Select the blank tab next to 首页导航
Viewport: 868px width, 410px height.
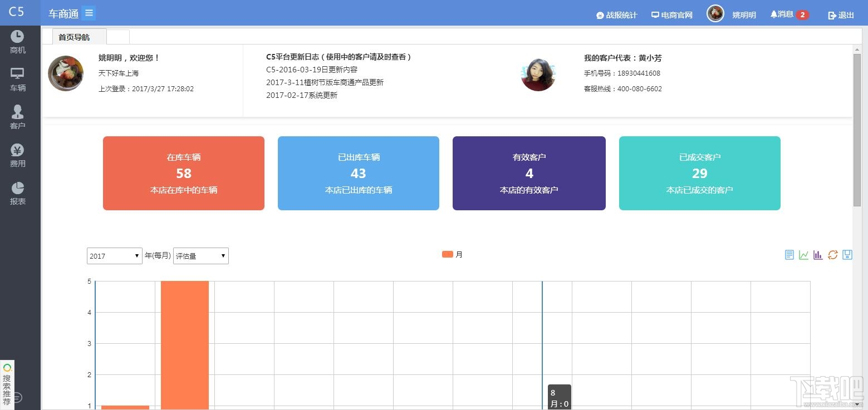[118, 37]
